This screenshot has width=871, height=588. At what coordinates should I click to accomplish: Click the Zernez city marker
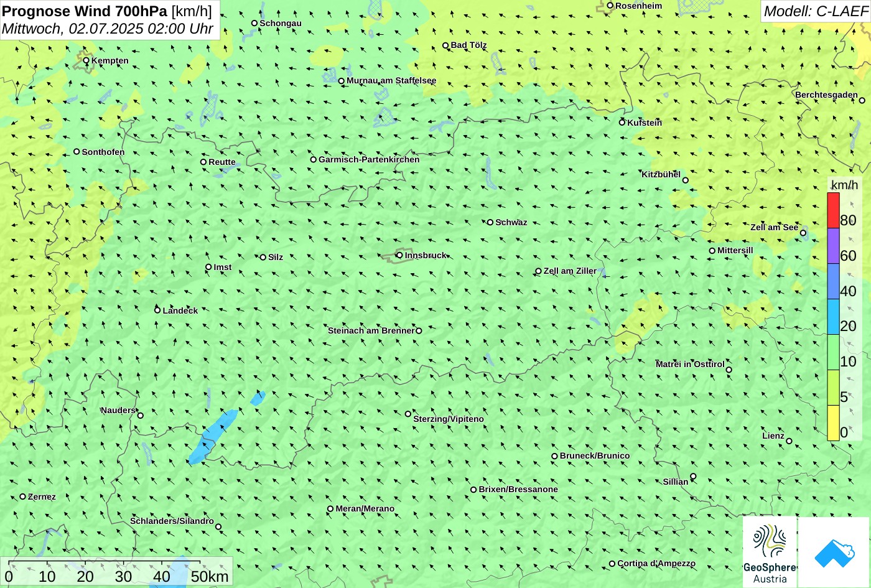click(23, 497)
